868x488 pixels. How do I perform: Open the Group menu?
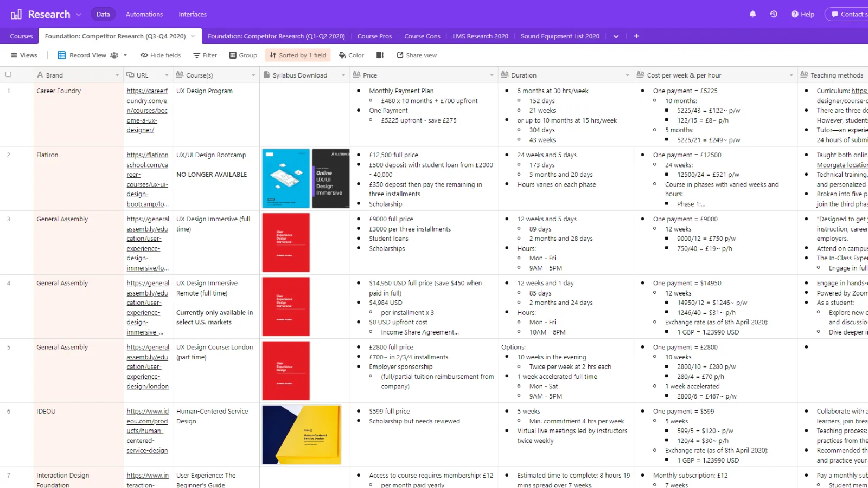click(x=243, y=55)
